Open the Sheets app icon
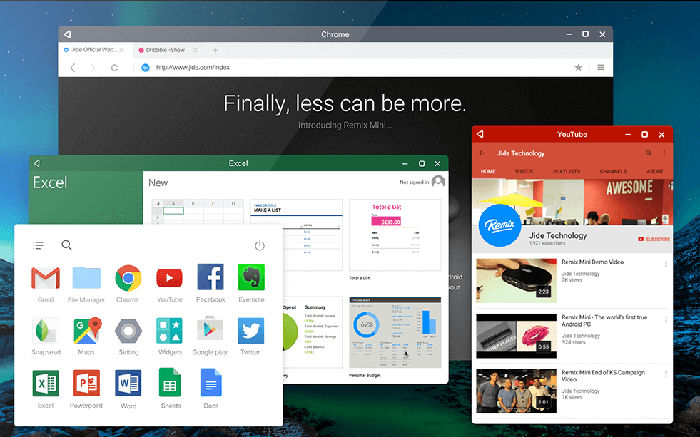The width and height of the screenshot is (700, 437). (x=170, y=382)
